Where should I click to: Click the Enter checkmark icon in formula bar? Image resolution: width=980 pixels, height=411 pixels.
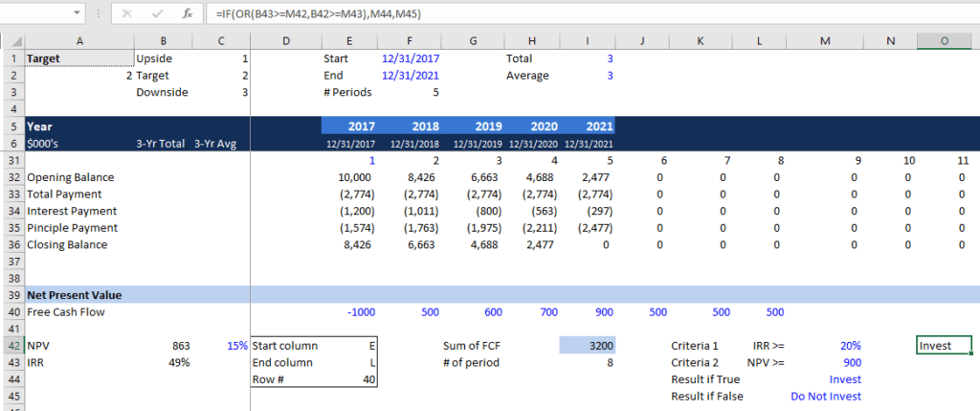click(x=158, y=14)
